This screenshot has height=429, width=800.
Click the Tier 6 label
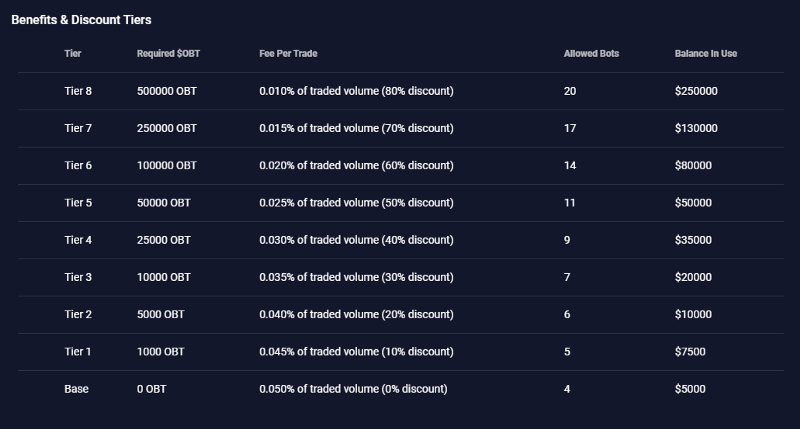pos(78,165)
